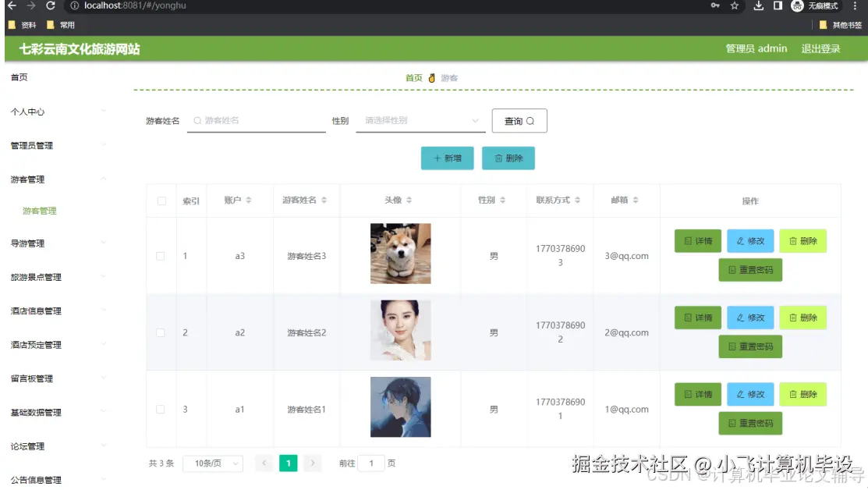This screenshot has width=868, height=490.
Task: Click 修改 for account a3
Action: [x=750, y=241]
